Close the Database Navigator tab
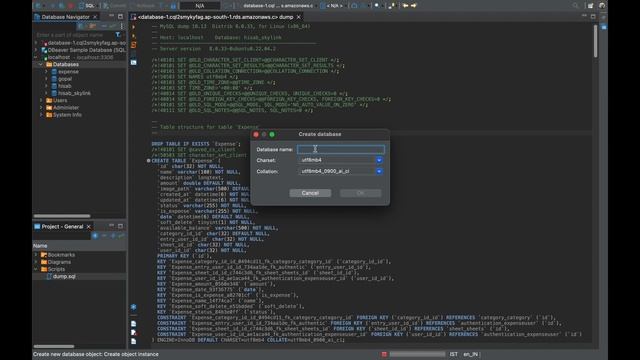 coord(95,17)
